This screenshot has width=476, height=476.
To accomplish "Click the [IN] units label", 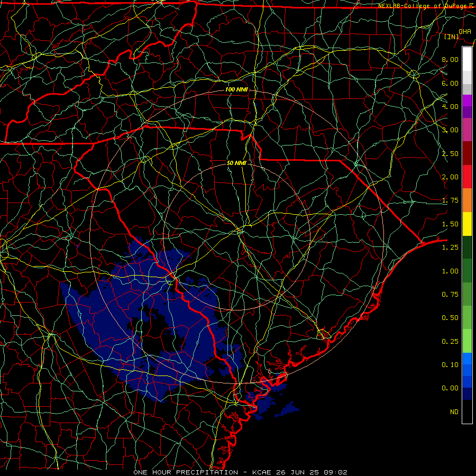I will coord(452,36).
